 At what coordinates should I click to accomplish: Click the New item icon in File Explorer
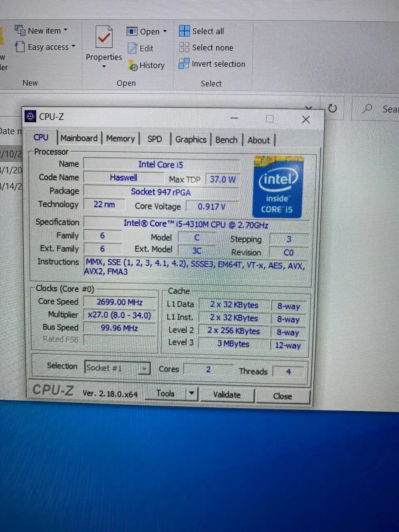point(20,30)
